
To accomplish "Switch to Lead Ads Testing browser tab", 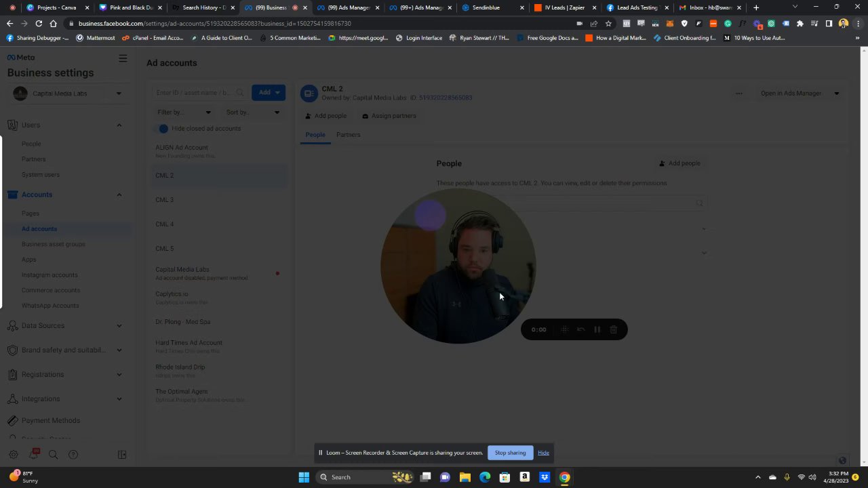I will click(637, 7).
